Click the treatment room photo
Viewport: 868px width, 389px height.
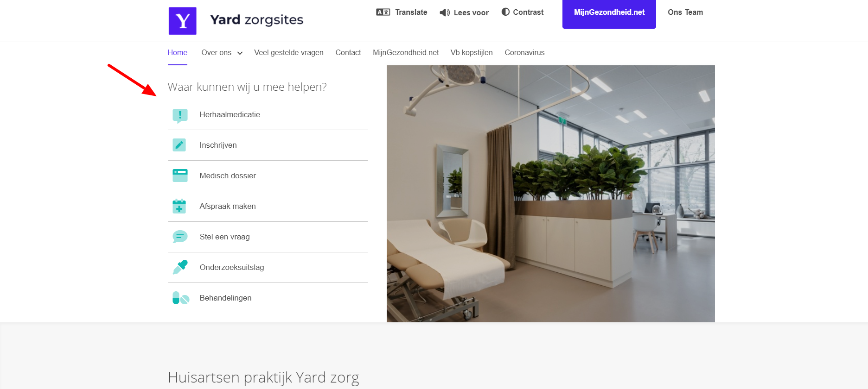point(551,194)
